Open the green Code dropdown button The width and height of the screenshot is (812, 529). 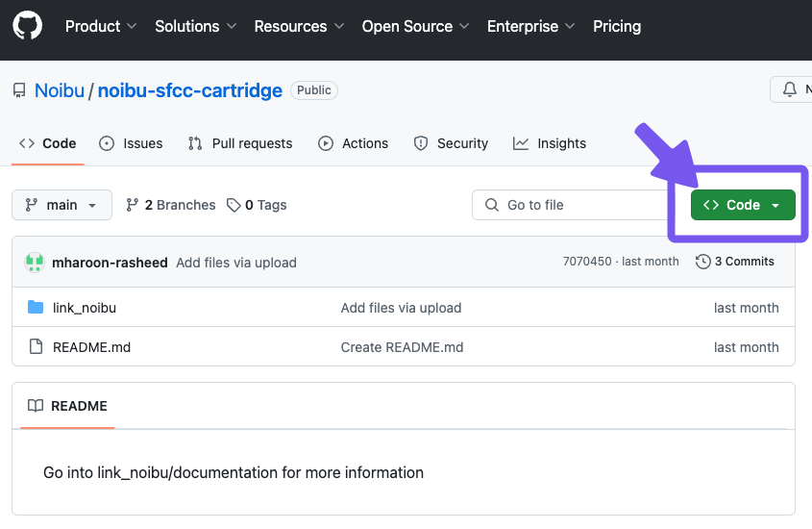point(743,205)
